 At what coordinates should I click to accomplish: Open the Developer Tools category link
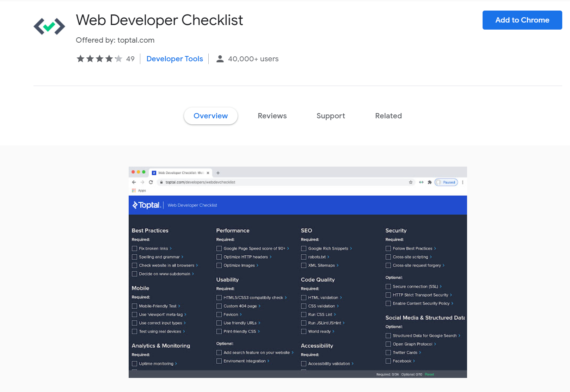click(175, 59)
